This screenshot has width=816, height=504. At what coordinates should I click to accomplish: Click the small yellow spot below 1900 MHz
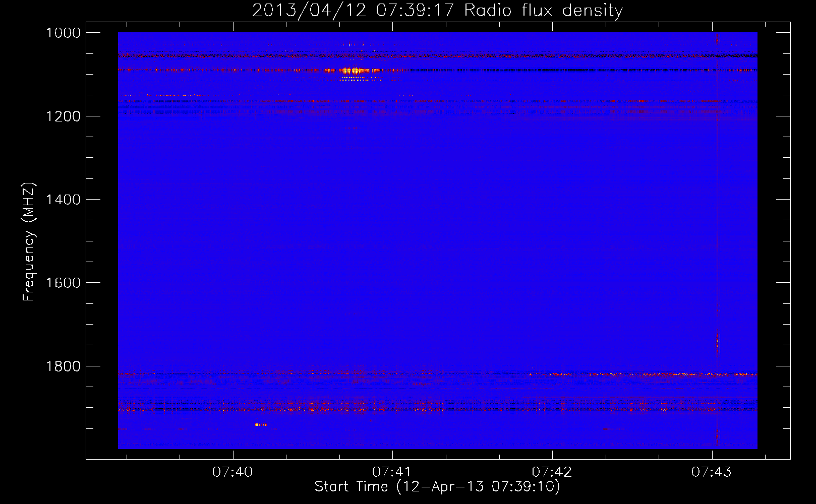(261, 425)
